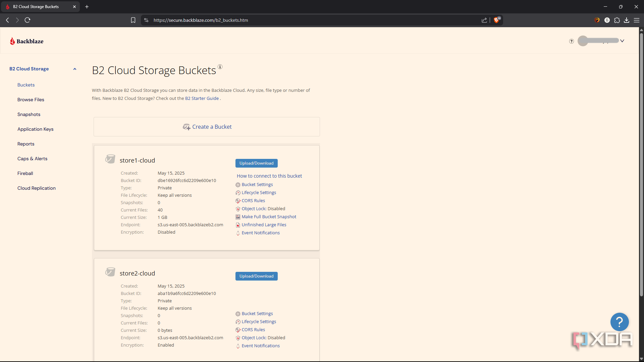The image size is (644, 362).
Task: Open the B2 Starter Guide link
Action: tap(202, 98)
